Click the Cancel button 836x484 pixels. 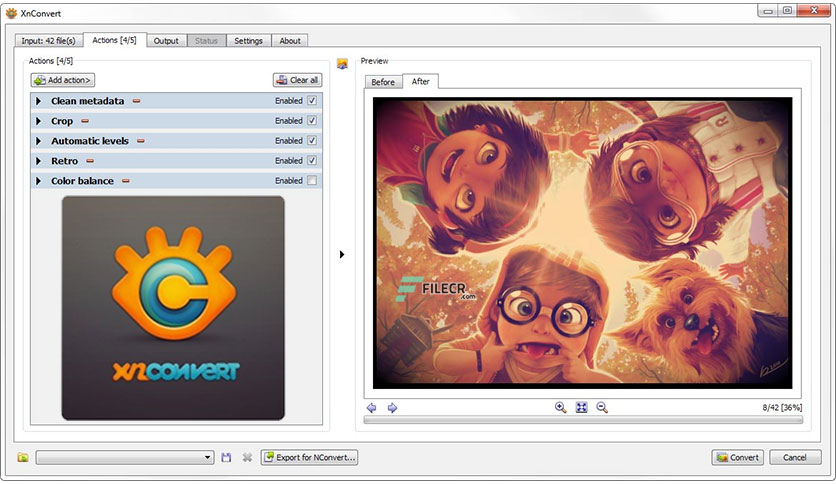coord(795,457)
